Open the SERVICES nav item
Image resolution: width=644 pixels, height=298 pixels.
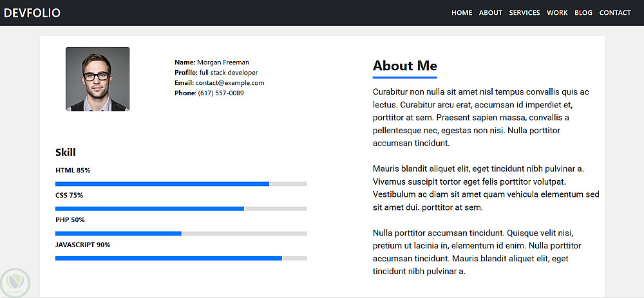(x=524, y=13)
